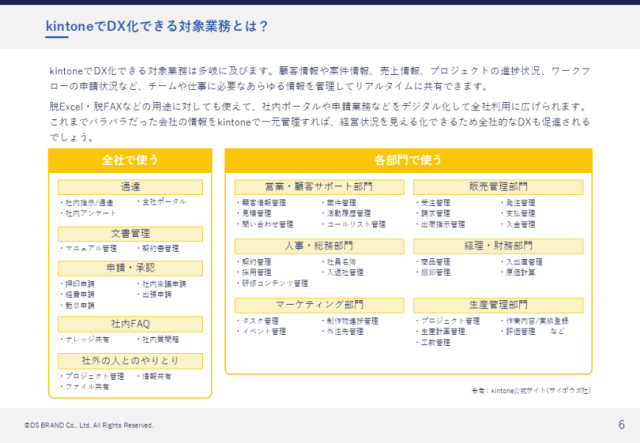Click the '文書管理' category heading
The image size is (640, 443).
(x=130, y=234)
